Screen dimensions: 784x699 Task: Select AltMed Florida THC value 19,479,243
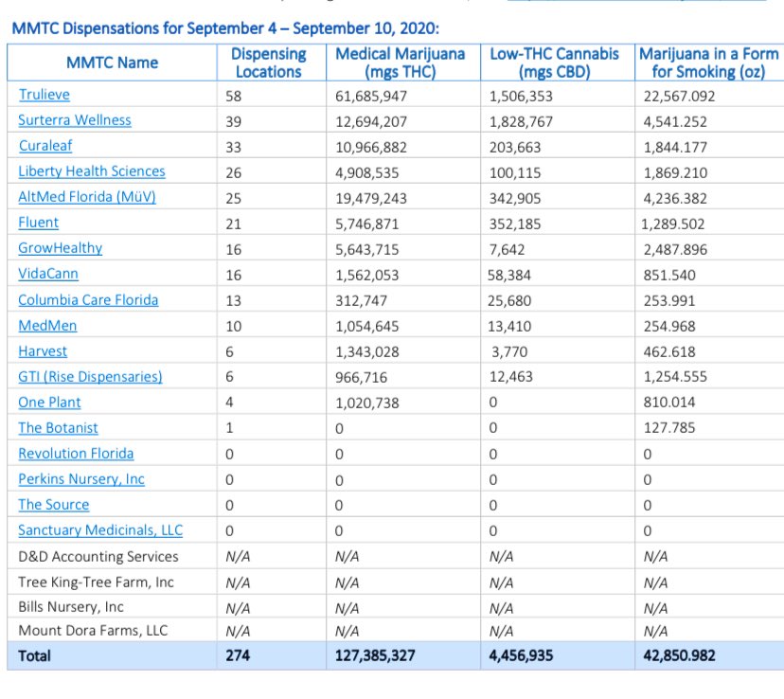tap(371, 199)
